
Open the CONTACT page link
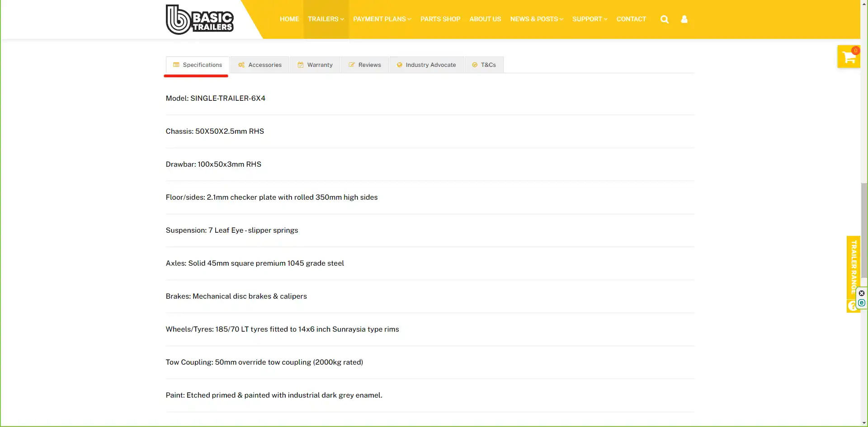pyautogui.click(x=631, y=19)
